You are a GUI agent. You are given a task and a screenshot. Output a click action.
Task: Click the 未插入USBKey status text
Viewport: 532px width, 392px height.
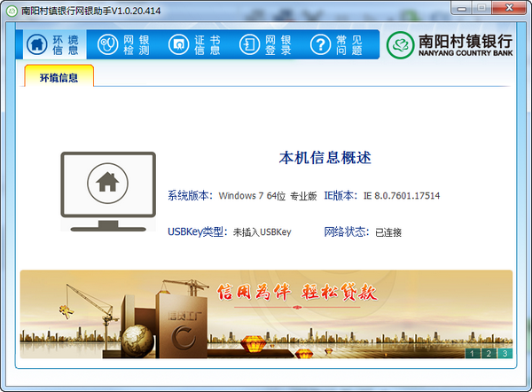[262, 231]
